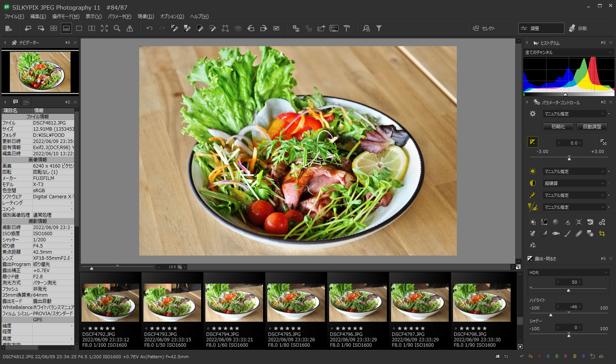Select the bandage spotting tool icon

coord(579,233)
